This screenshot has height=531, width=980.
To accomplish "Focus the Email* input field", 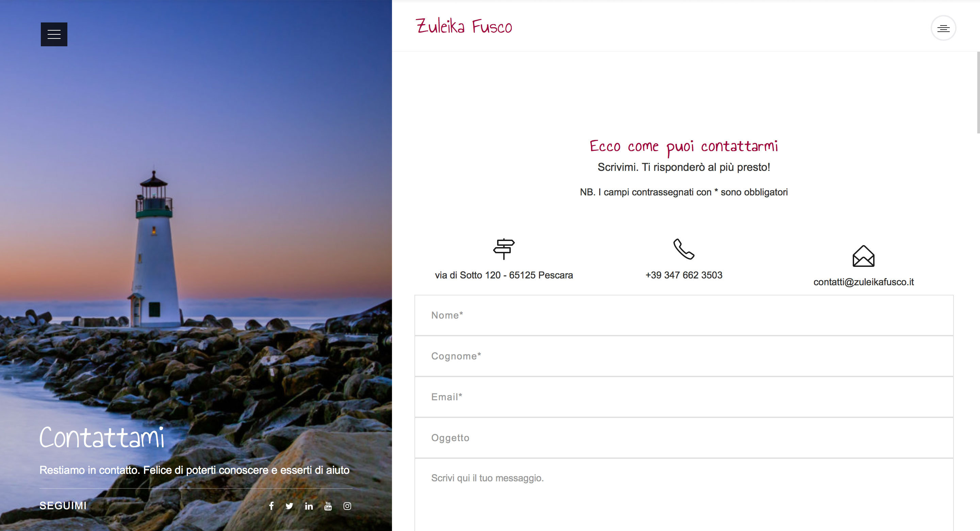I will pyautogui.click(x=684, y=397).
